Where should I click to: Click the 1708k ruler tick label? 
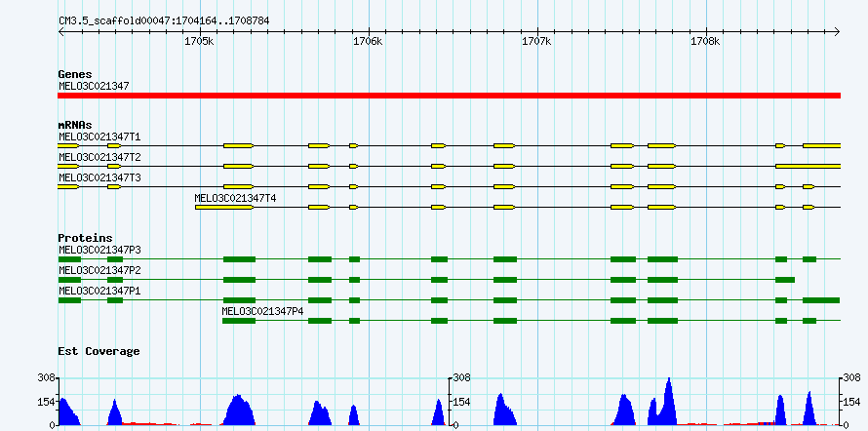(x=706, y=42)
